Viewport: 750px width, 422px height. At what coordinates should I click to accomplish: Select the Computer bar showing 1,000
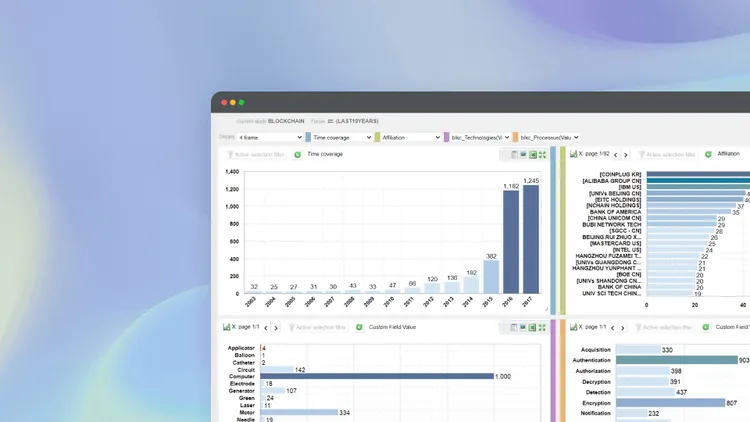(377, 377)
